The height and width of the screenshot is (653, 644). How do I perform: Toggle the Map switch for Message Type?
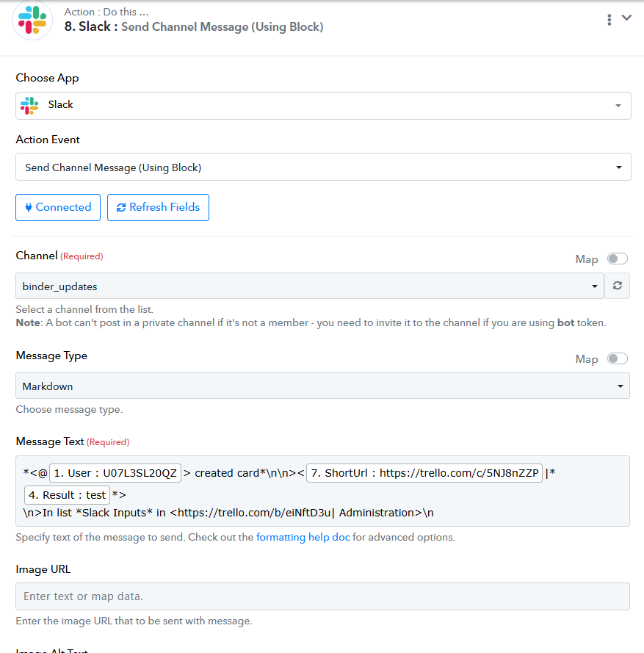coord(617,358)
